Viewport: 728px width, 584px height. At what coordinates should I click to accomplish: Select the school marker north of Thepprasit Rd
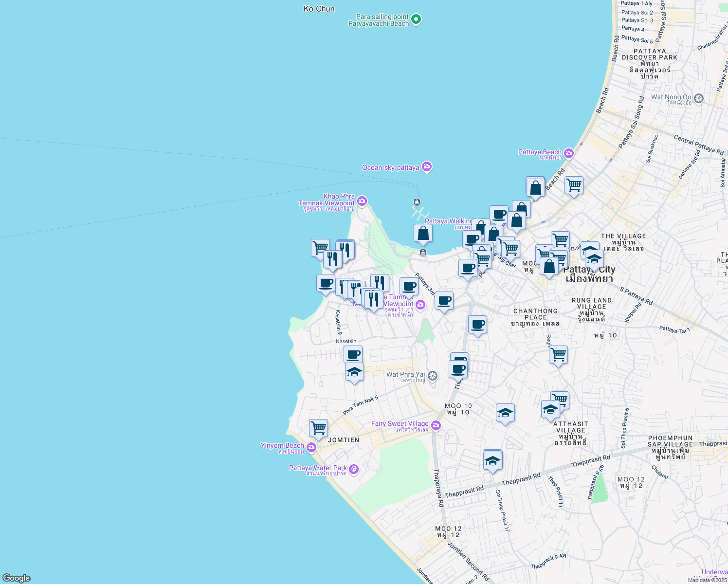492,461
